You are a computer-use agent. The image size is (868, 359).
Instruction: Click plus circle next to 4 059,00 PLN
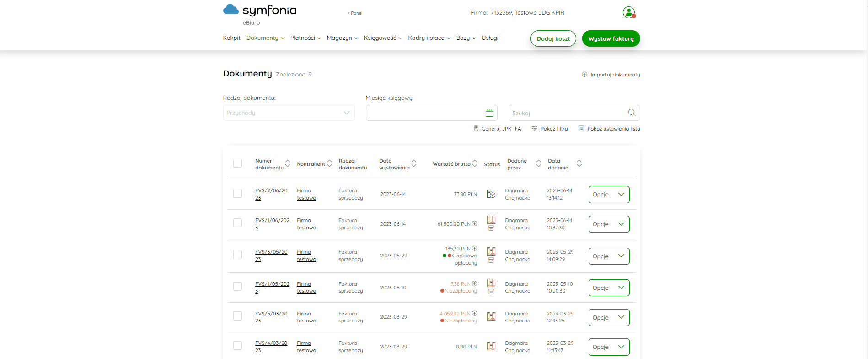(475, 314)
